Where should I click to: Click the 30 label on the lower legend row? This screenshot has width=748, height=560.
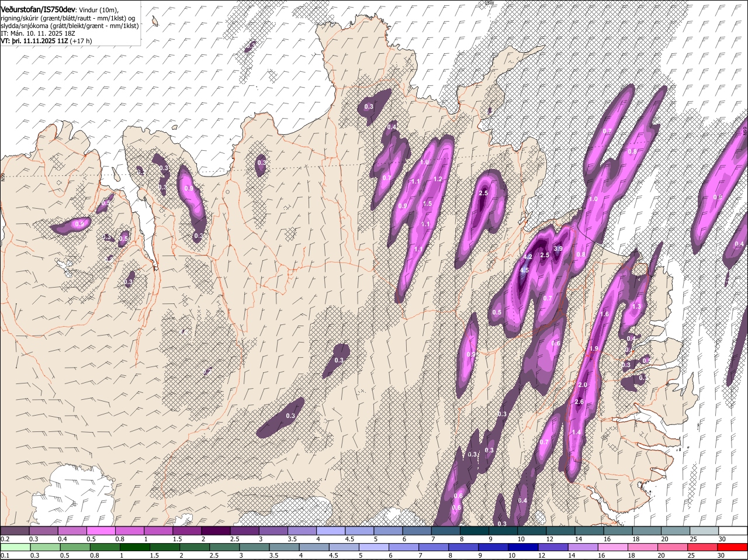click(x=721, y=555)
